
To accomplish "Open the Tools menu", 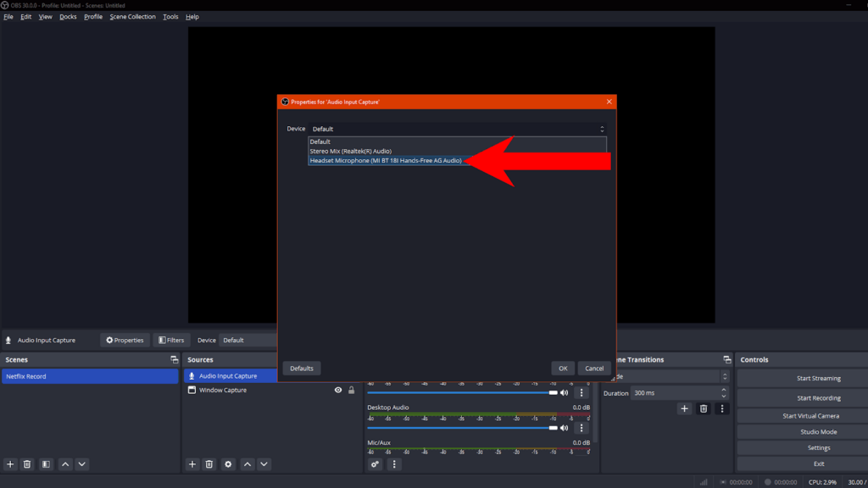I will [x=170, y=17].
